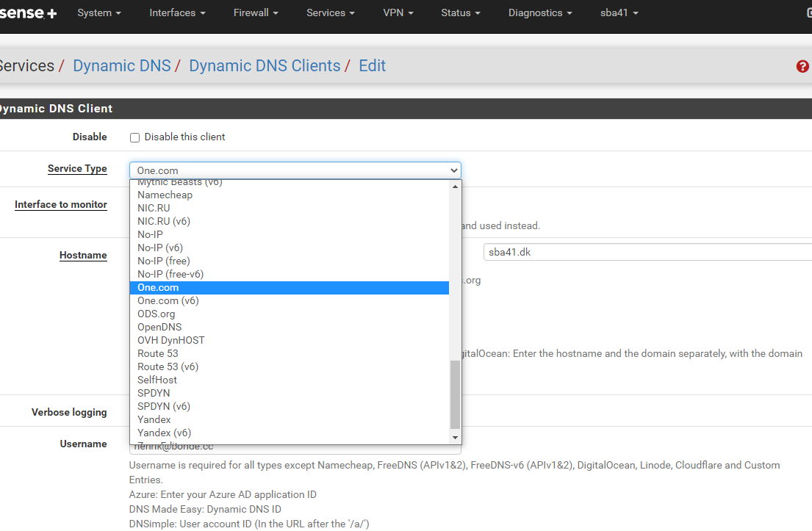
Task: Open the sba41 menu
Action: pyautogui.click(x=619, y=13)
